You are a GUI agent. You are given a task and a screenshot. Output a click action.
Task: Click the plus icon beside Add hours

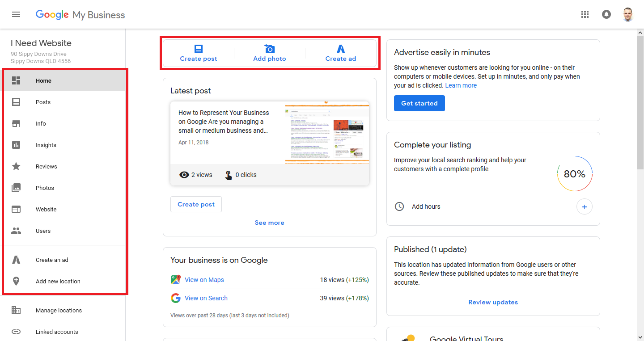[x=584, y=206]
